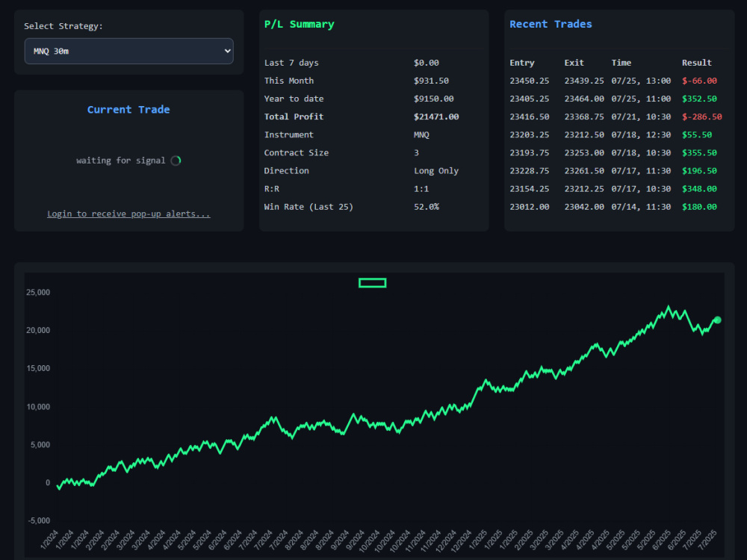The height and width of the screenshot is (560, 747).
Task: Click the trade result $196.50
Action: [699, 170]
